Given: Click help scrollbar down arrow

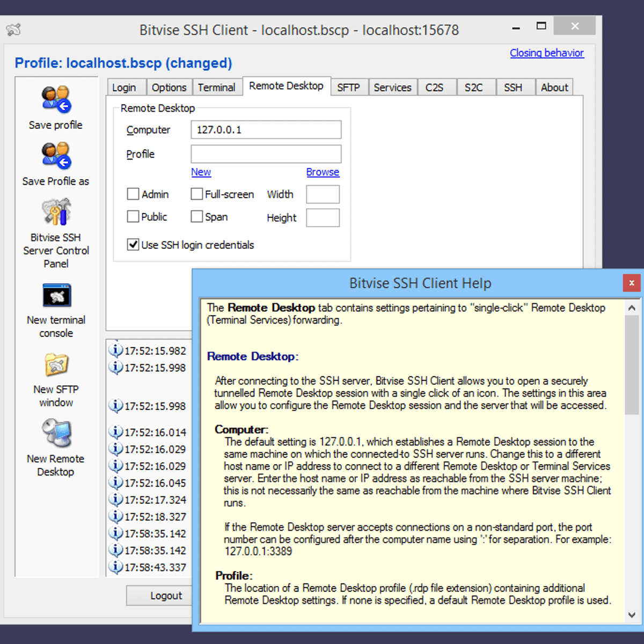Looking at the screenshot, I should (x=632, y=615).
